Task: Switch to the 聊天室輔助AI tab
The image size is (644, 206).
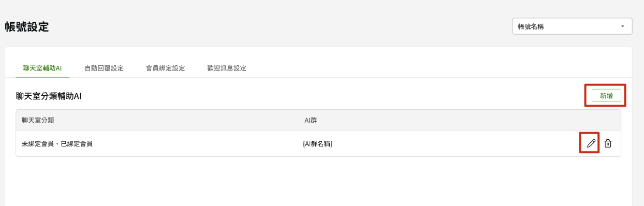Action: click(43, 68)
